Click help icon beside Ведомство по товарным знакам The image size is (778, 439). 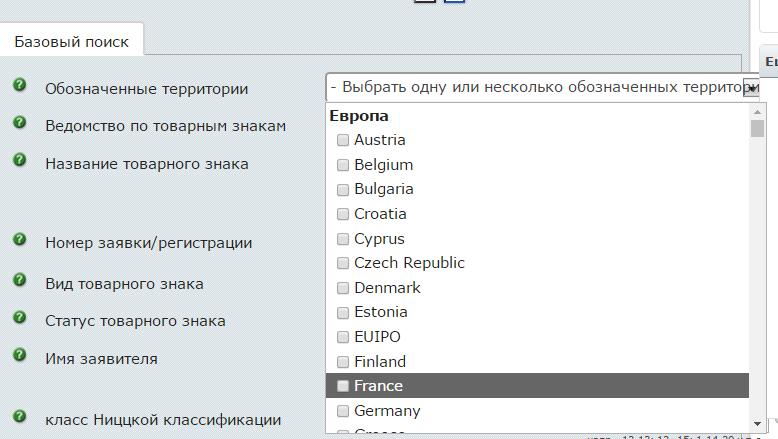[x=19, y=123]
